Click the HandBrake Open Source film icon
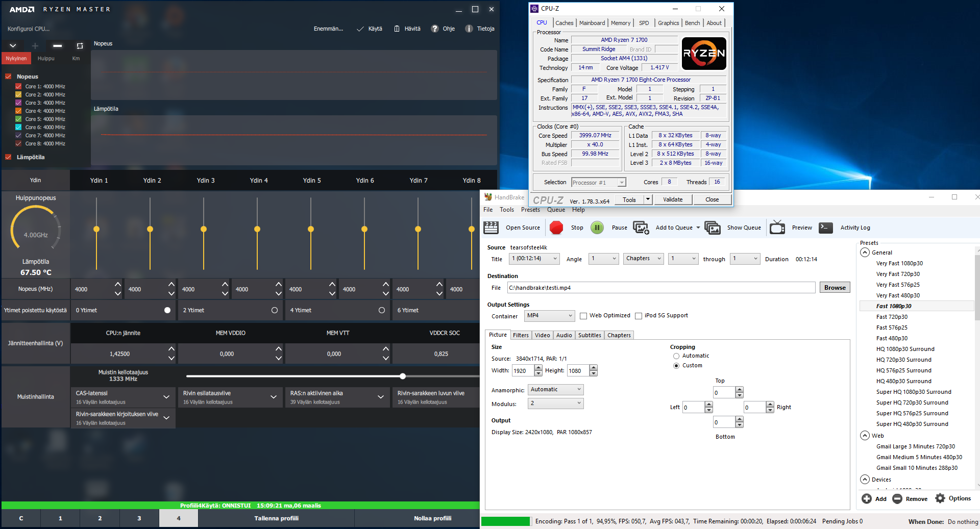Viewport: 980px width, 529px height. 491,228
